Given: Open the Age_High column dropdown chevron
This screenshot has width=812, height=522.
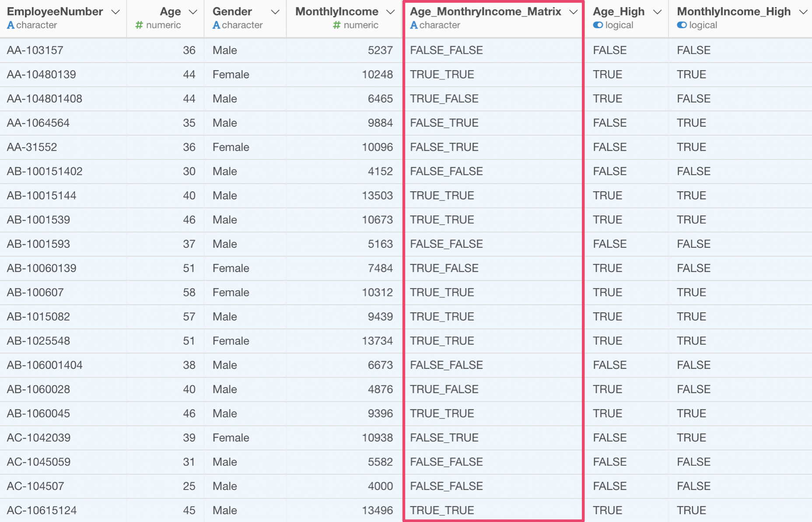Looking at the screenshot, I should click(x=657, y=12).
